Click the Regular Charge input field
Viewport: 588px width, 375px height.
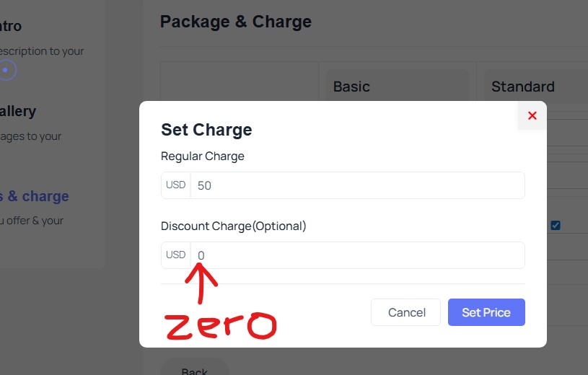(x=357, y=185)
